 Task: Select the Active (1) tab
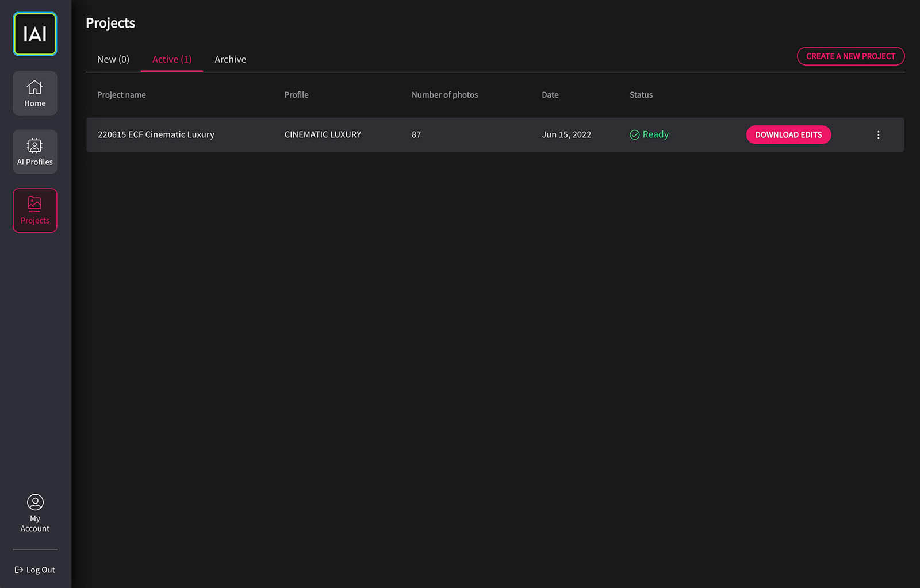coord(172,59)
